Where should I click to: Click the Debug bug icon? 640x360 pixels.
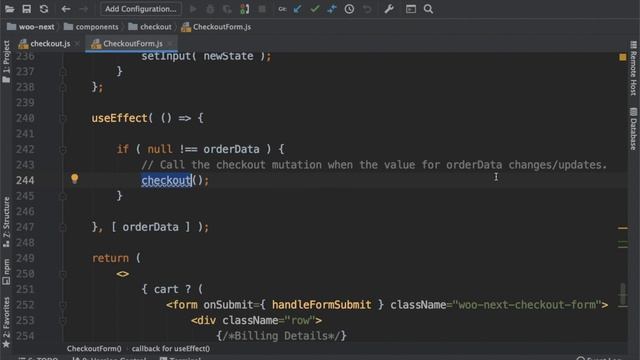[x=210, y=9]
